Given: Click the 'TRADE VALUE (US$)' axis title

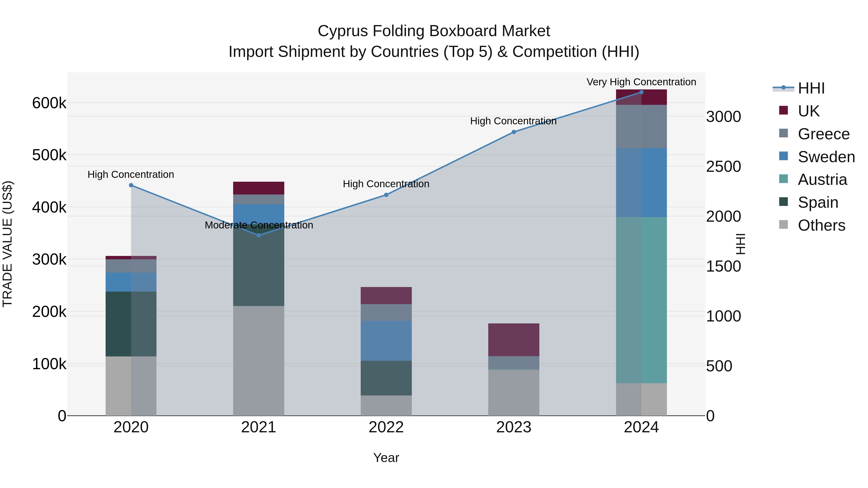Looking at the screenshot, I should point(7,244).
